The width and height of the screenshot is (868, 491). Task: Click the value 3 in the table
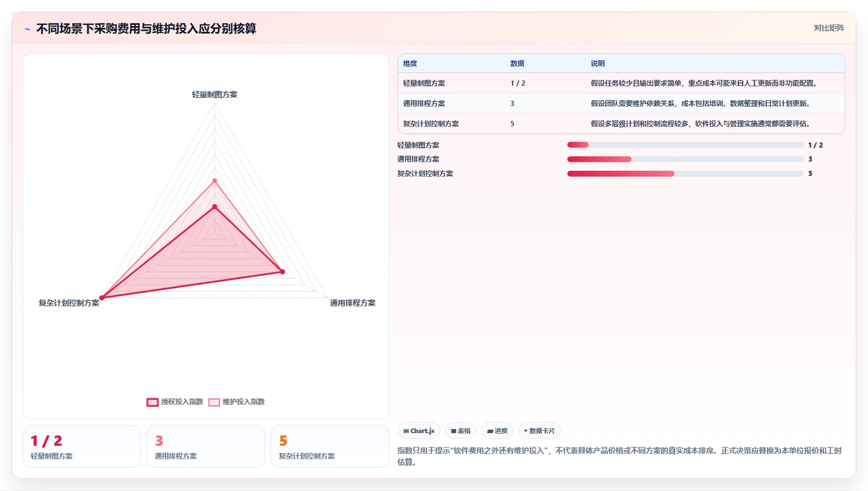512,104
